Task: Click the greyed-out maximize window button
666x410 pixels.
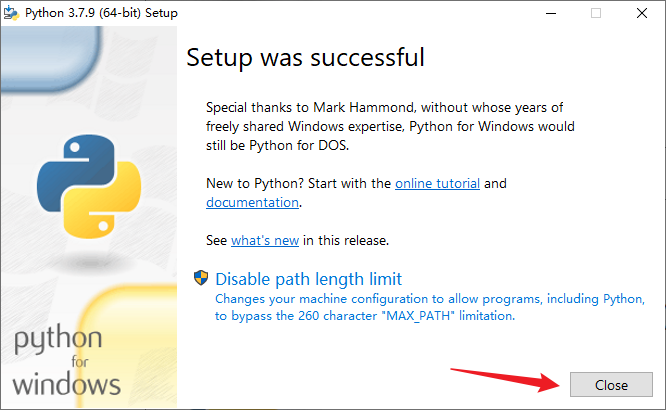Action: [596, 13]
